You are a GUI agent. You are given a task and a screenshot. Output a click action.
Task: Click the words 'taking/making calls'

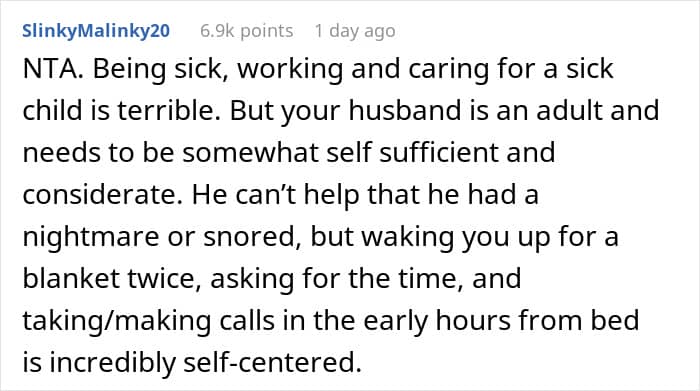click(148, 320)
